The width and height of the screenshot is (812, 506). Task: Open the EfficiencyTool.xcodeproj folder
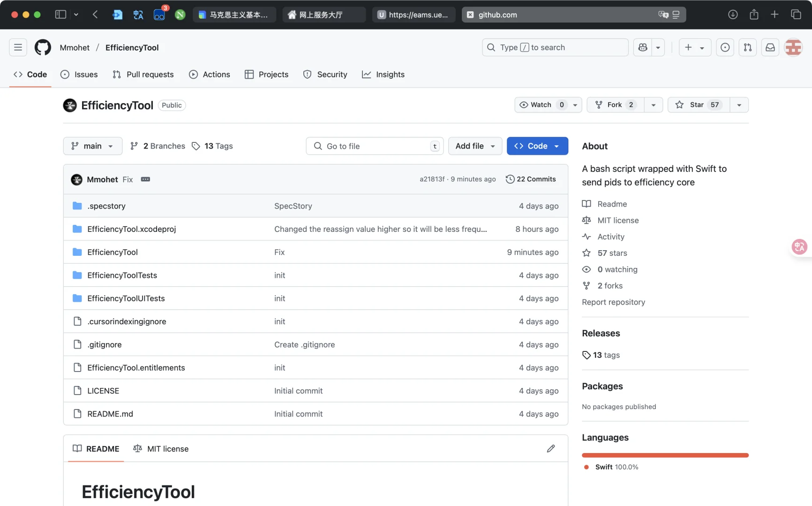click(x=131, y=229)
